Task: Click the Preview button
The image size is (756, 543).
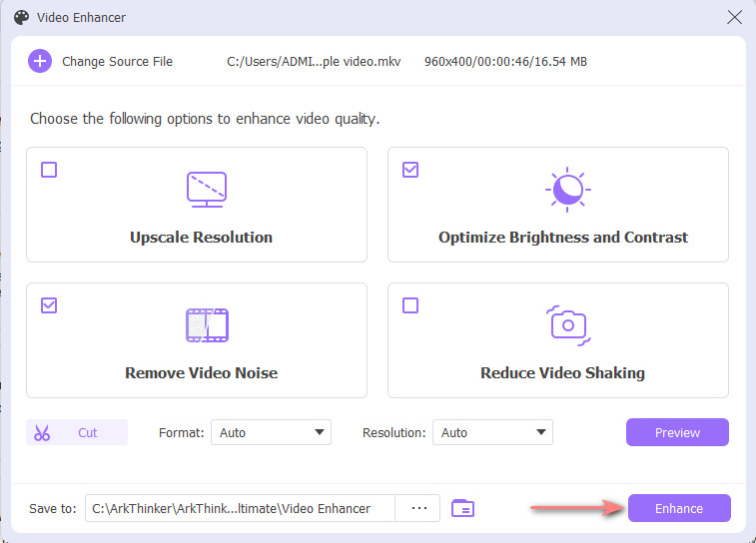Action: coord(677,432)
